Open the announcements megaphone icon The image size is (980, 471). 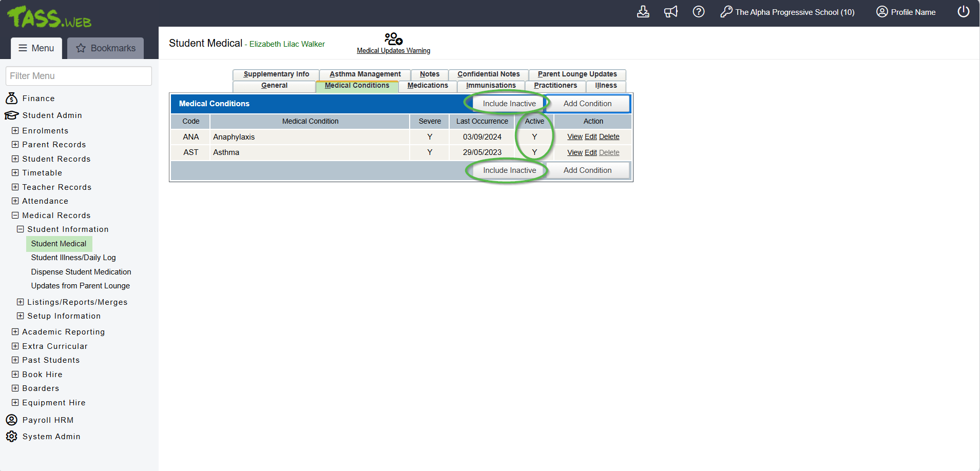[x=670, y=12]
